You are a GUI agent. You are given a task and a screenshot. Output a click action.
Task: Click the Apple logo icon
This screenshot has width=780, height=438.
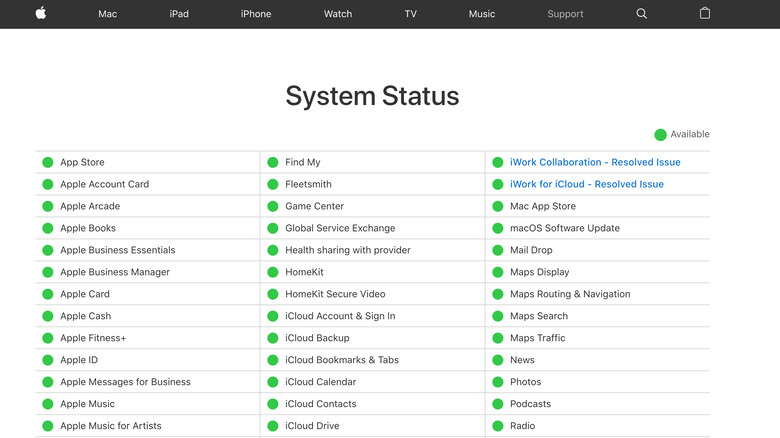[x=41, y=13]
